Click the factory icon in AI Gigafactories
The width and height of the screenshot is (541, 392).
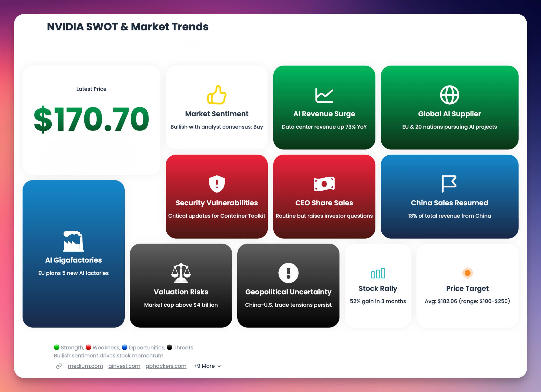[73, 241]
